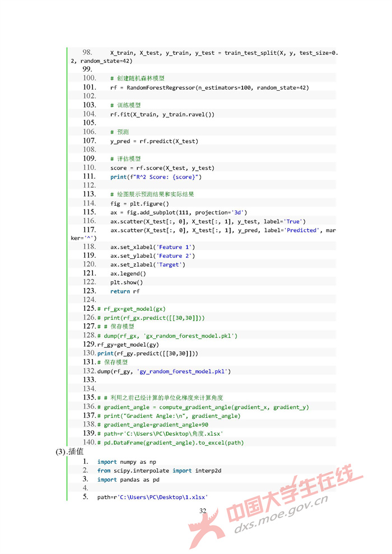
Task: Click the train_test_split line 98
Action: [224, 53]
